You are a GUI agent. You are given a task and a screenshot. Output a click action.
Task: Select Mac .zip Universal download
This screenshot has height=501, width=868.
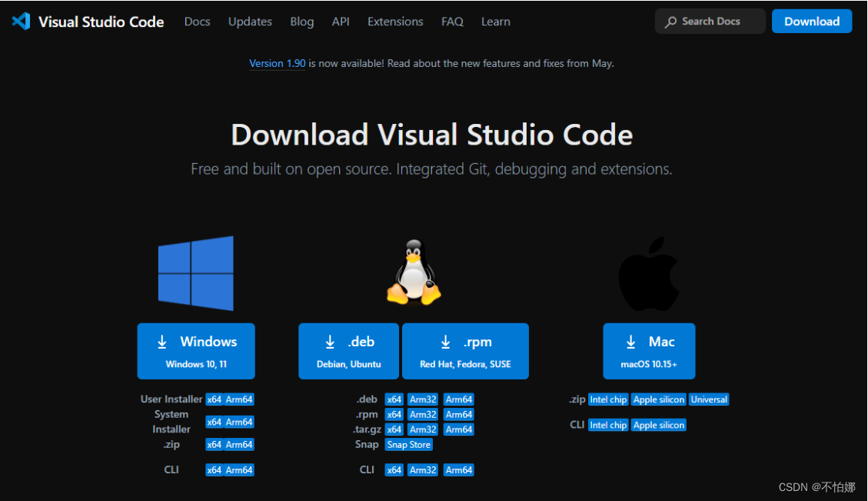click(x=709, y=399)
